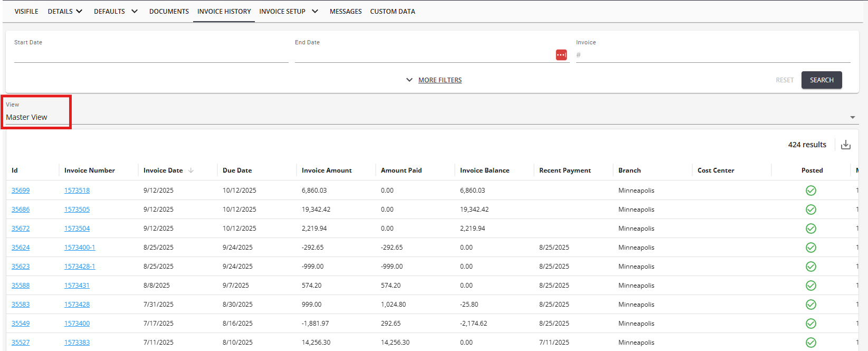Expand the More Filters chevron

[409, 80]
